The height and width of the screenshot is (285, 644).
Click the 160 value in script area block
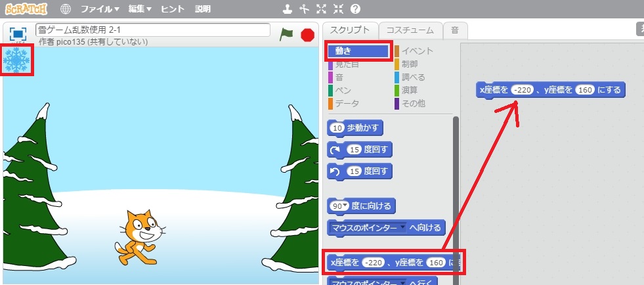585,90
